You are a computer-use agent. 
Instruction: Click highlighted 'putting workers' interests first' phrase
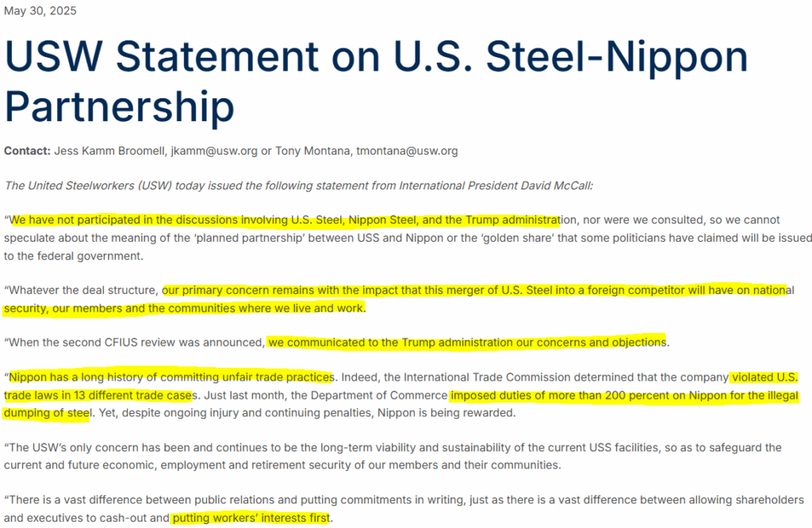[x=251, y=518]
